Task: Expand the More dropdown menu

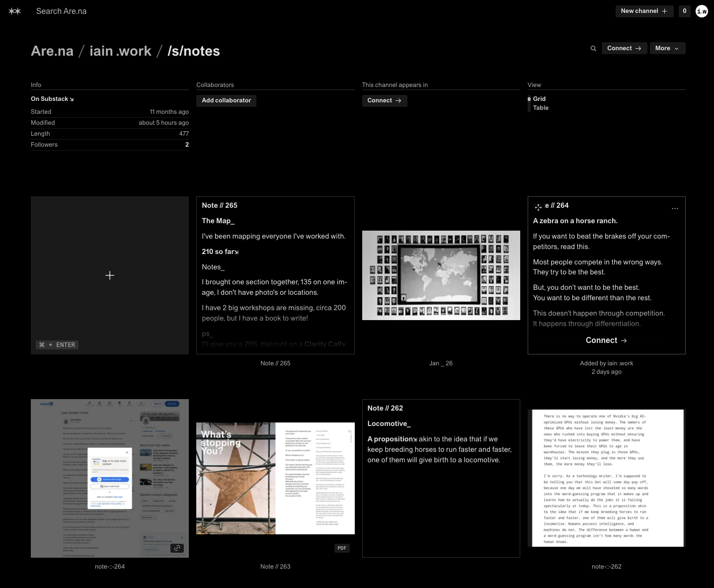Action: 667,48
